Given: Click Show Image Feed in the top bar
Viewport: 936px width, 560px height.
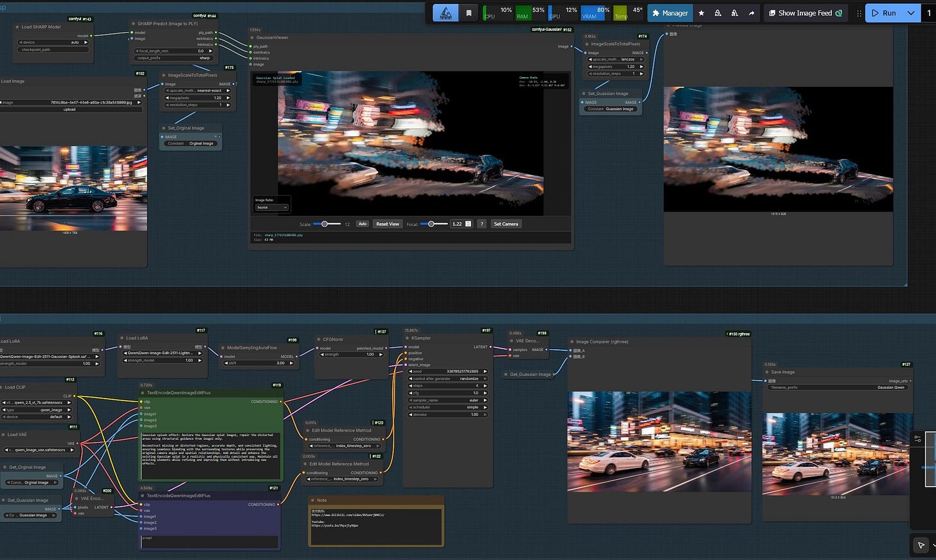Looking at the screenshot, I should coord(804,13).
